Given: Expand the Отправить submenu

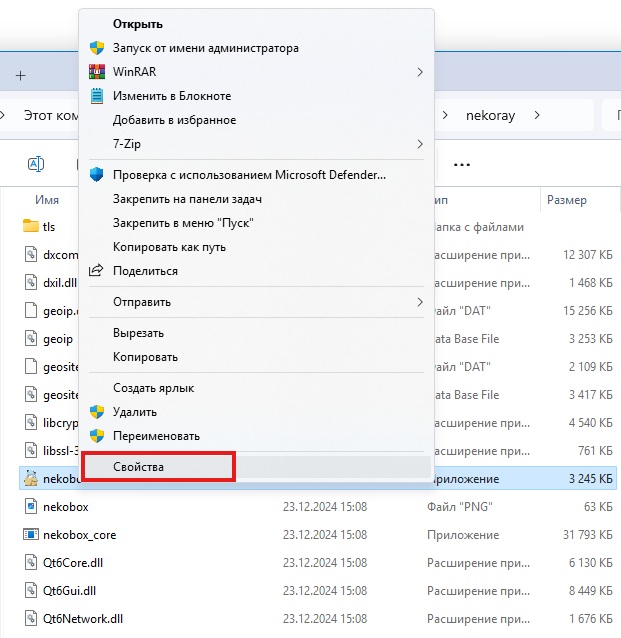Looking at the screenshot, I should (420, 302).
